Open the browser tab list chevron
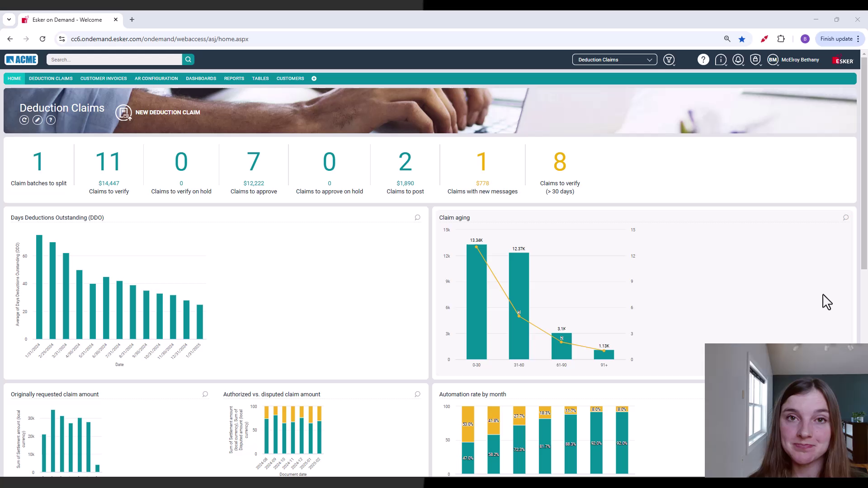868x488 pixels. point(9,20)
